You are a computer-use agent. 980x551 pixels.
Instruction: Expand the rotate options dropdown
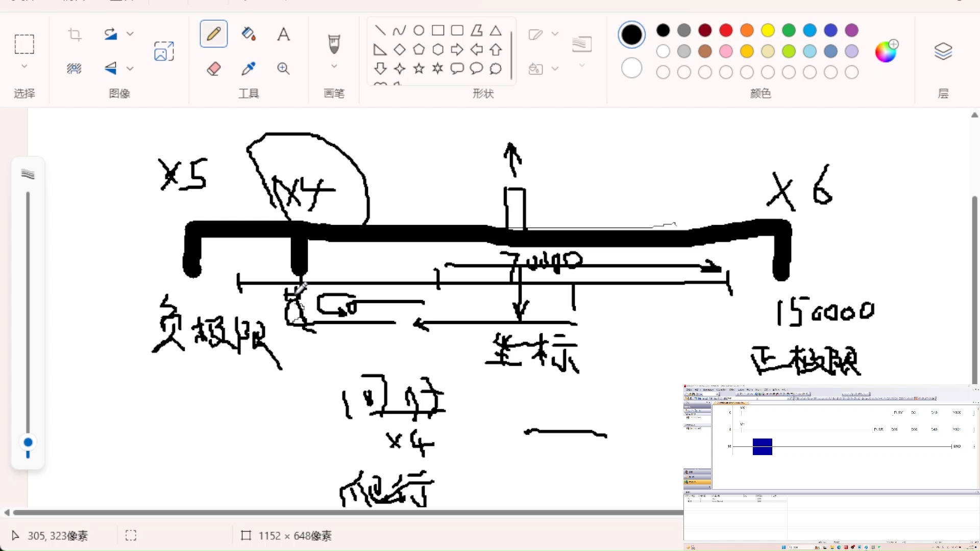[x=130, y=34]
